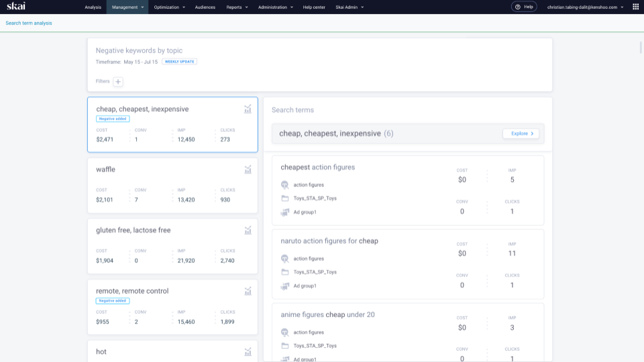Viewport: 644px width, 362px height.
Task: Click the Help button
Action: 524,7
